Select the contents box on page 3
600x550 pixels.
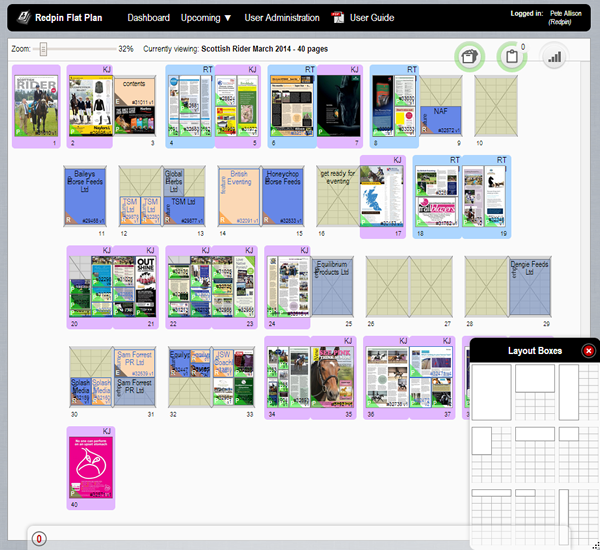[x=134, y=91]
